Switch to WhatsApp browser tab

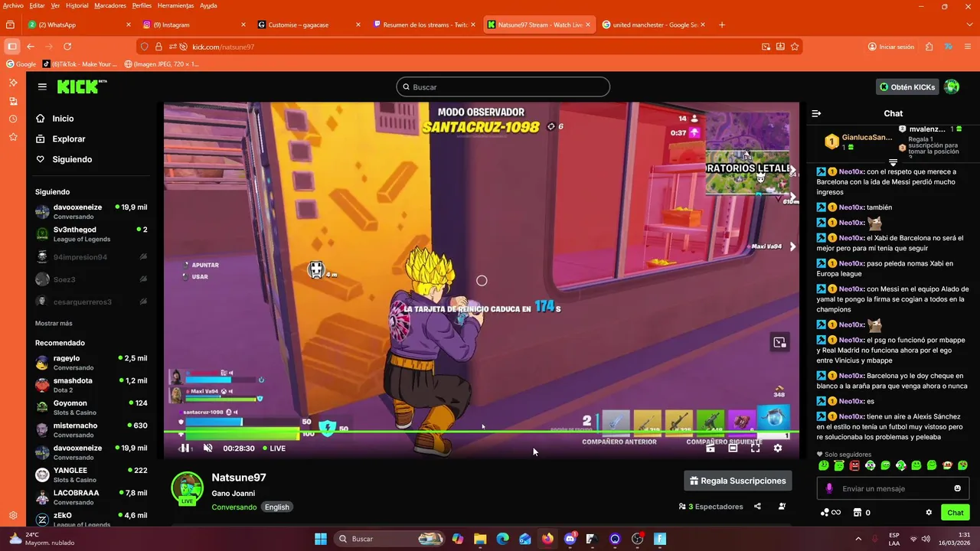point(79,24)
